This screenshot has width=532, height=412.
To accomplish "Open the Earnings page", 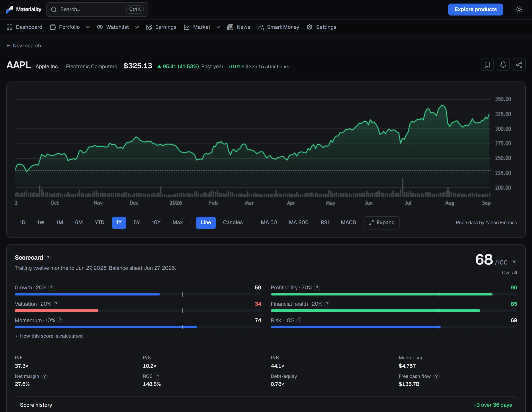I will 161,27.
